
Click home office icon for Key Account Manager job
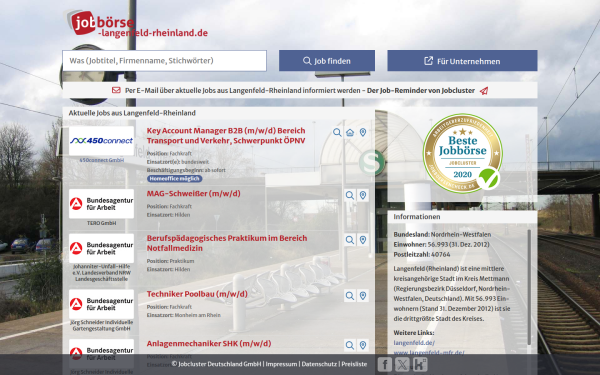pyautogui.click(x=350, y=132)
